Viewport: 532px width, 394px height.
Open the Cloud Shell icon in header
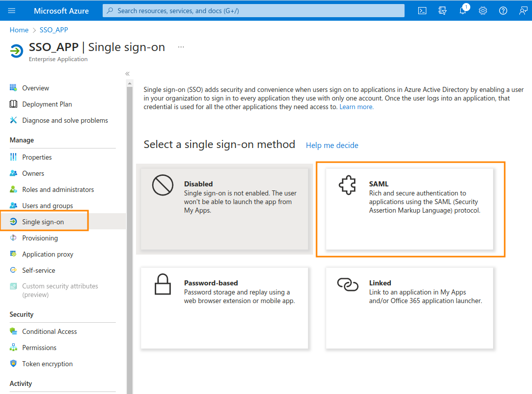pyautogui.click(x=422, y=11)
